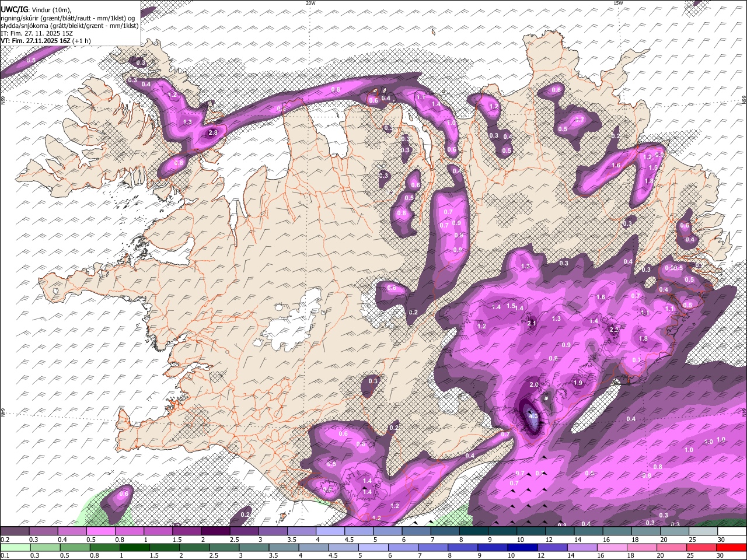Pick top-row white swatch starting at 30
This screenshot has width=747, height=560.
pos(732,531)
